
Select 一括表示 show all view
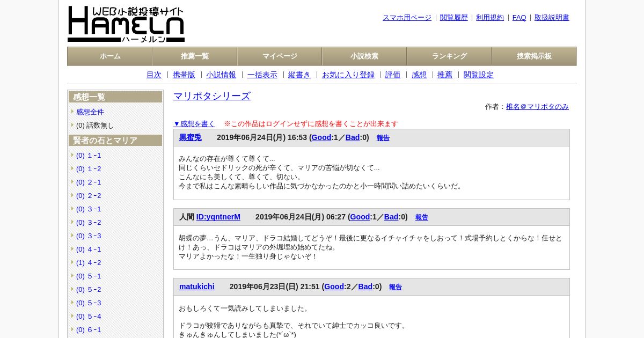pos(262,75)
